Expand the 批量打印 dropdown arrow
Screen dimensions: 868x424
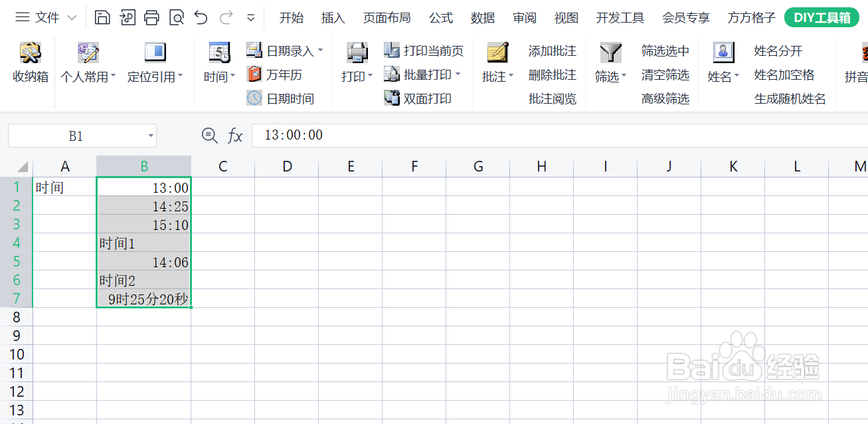coord(458,74)
